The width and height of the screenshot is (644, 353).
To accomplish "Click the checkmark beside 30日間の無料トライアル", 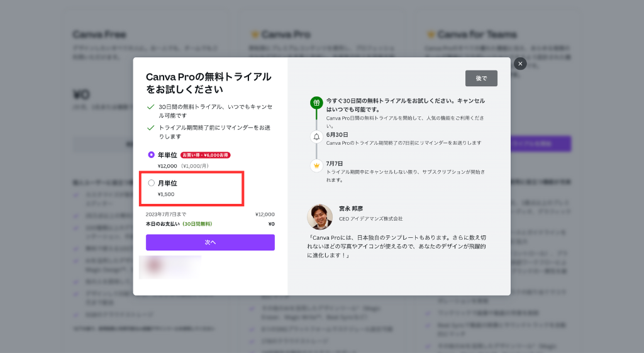I will [150, 107].
